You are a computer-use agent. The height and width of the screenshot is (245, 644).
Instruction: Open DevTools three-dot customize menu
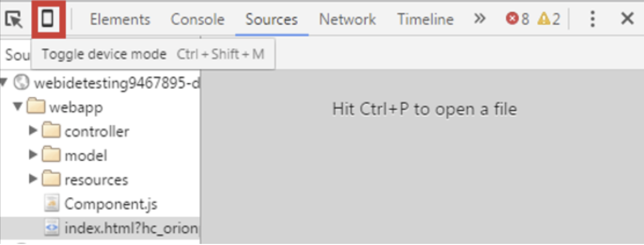click(x=592, y=19)
